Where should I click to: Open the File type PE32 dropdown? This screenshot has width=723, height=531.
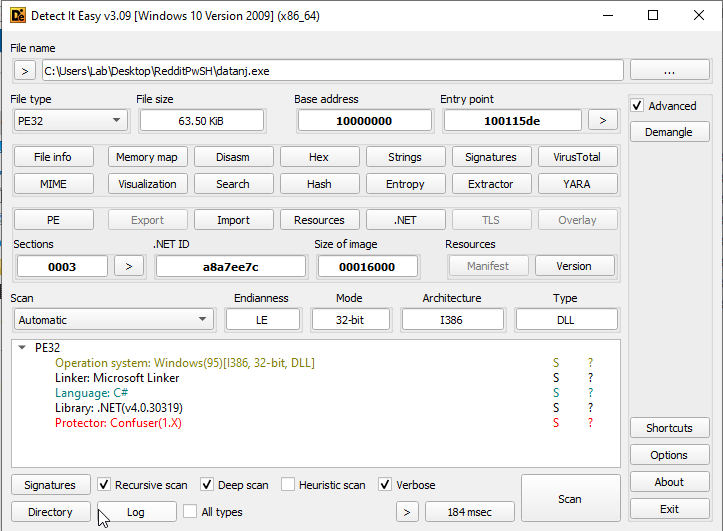click(x=70, y=120)
